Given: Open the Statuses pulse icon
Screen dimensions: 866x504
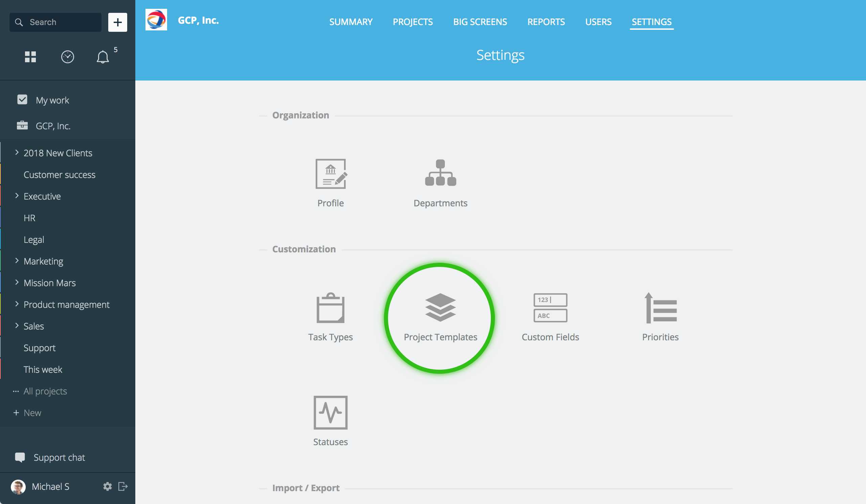Looking at the screenshot, I should pos(330,412).
